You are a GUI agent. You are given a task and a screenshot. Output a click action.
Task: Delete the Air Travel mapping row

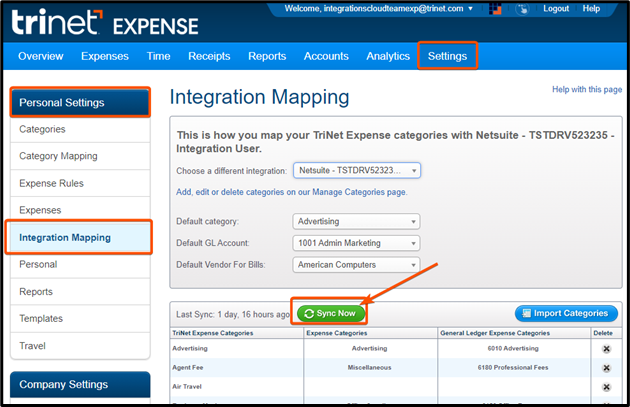tap(606, 387)
